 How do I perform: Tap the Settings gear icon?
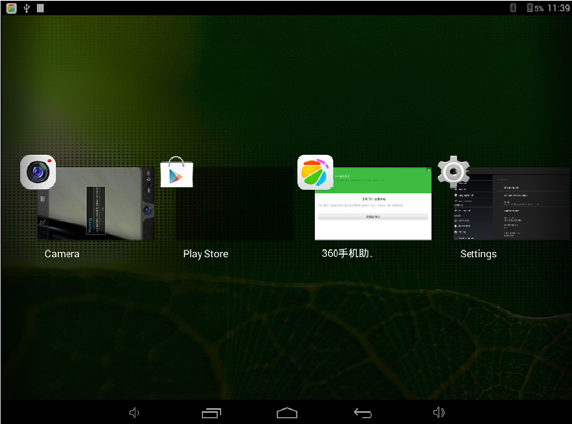pyautogui.click(x=453, y=171)
